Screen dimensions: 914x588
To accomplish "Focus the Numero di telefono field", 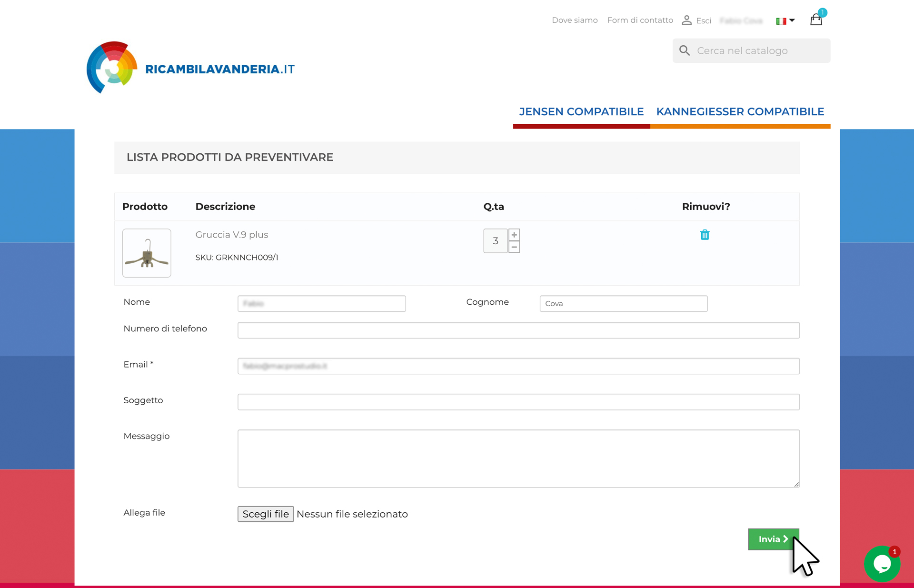I will pyautogui.click(x=518, y=330).
